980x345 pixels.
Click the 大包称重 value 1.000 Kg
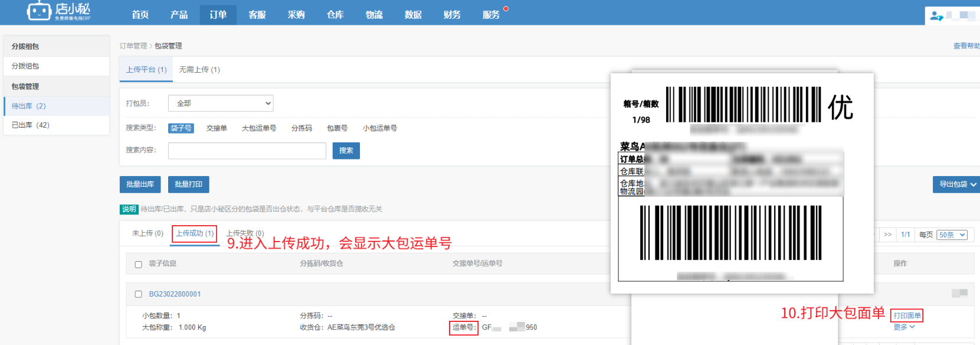click(x=192, y=327)
